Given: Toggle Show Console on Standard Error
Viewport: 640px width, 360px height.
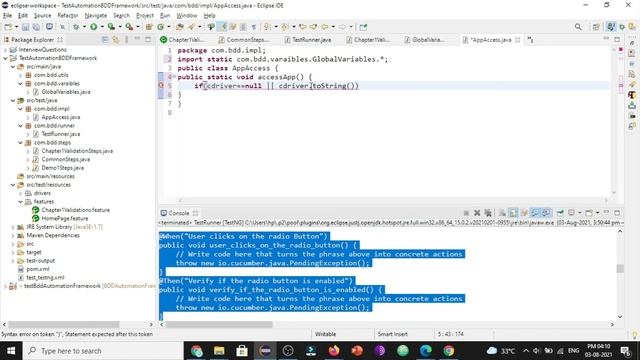Looking at the screenshot, I should pyautogui.click(x=546, y=213).
